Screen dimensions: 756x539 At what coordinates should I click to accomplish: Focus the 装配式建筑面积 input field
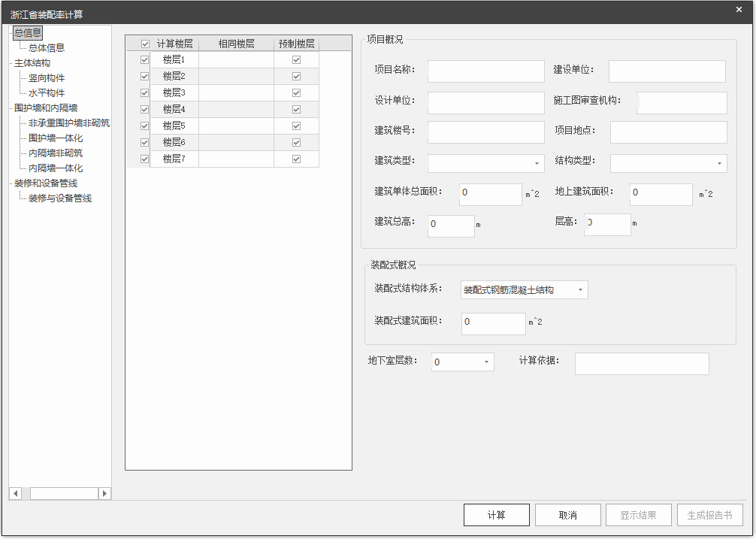pos(493,323)
